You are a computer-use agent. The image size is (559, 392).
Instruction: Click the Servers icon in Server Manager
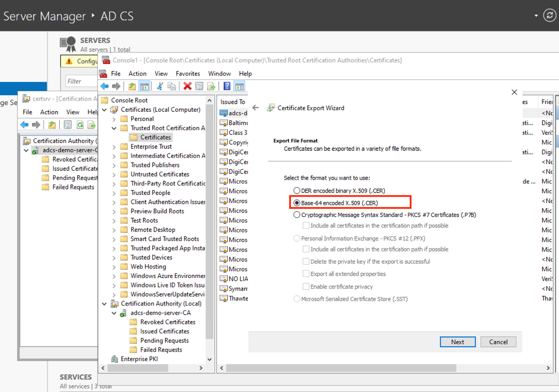tap(68, 44)
